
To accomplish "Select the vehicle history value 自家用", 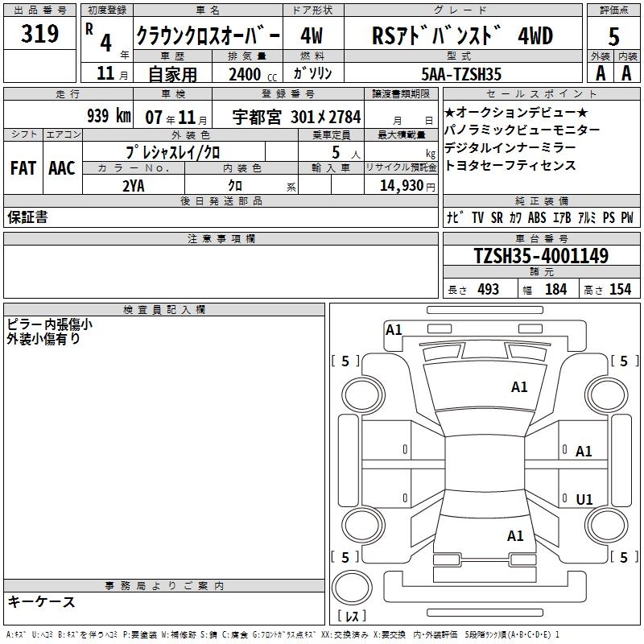I will click(172, 74).
